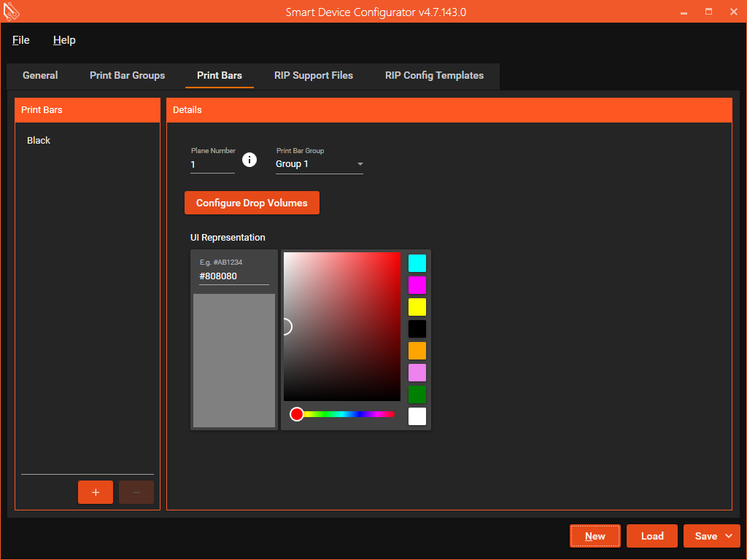
Task: Select the green preset color swatch
Action: [x=417, y=394]
